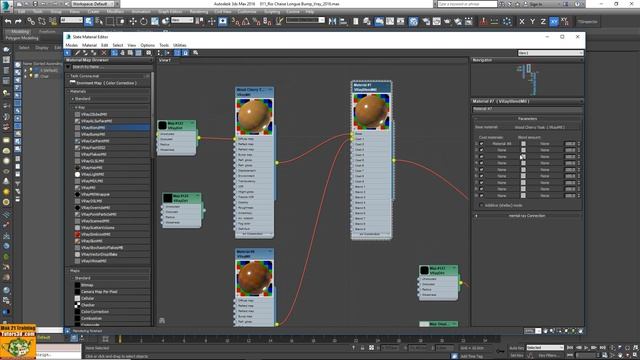
Task: Click the Delete Selected red X icon
Action: 104,53
